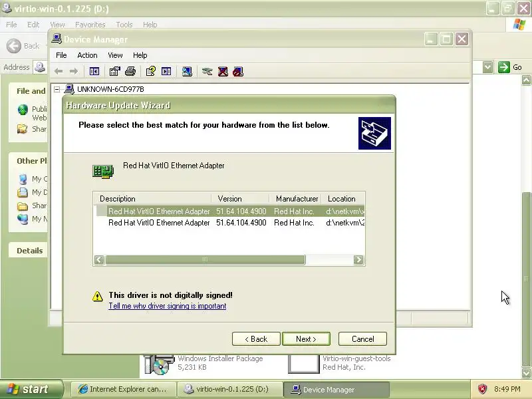Click the Uninstall device toolbar icon
Image resolution: width=532 pixels, height=399 pixels.
pyautogui.click(x=223, y=71)
